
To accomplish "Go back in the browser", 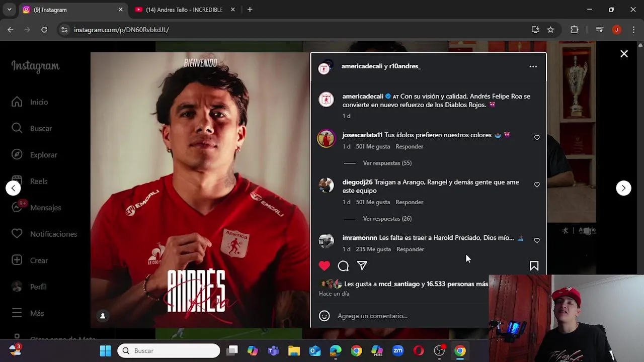I will click(x=11, y=30).
